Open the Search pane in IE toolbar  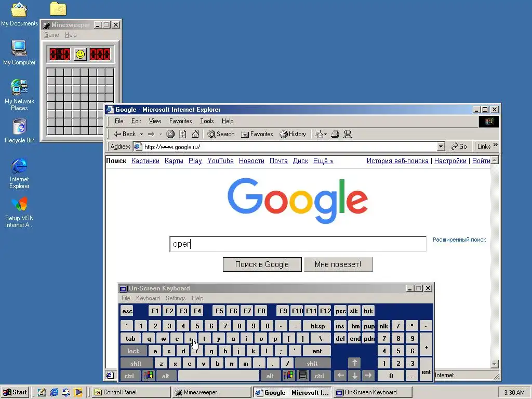[221, 134]
